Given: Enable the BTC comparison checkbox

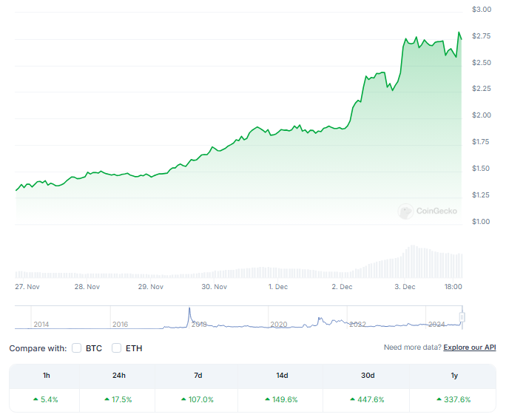Looking at the screenshot, I should tap(77, 348).
